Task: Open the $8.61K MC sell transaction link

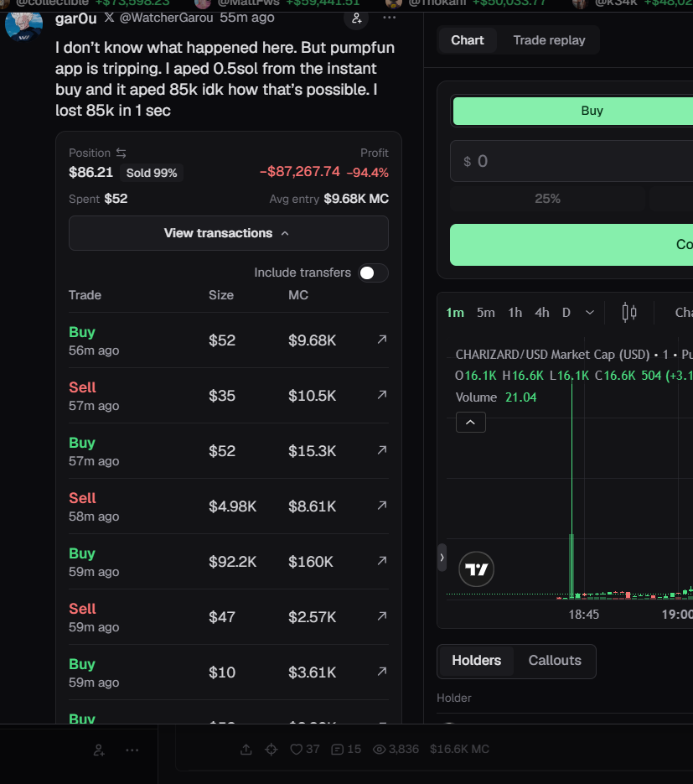Action: pos(382,506)
